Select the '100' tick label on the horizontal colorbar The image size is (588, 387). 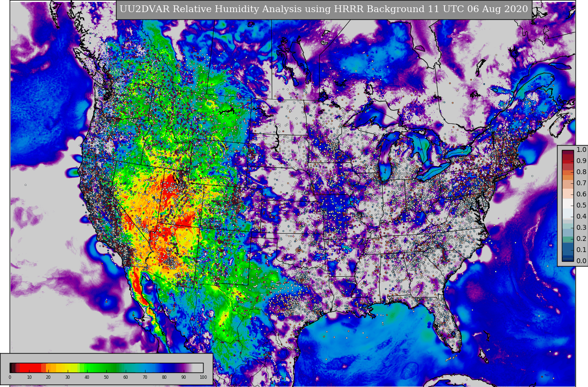[203, 377]
